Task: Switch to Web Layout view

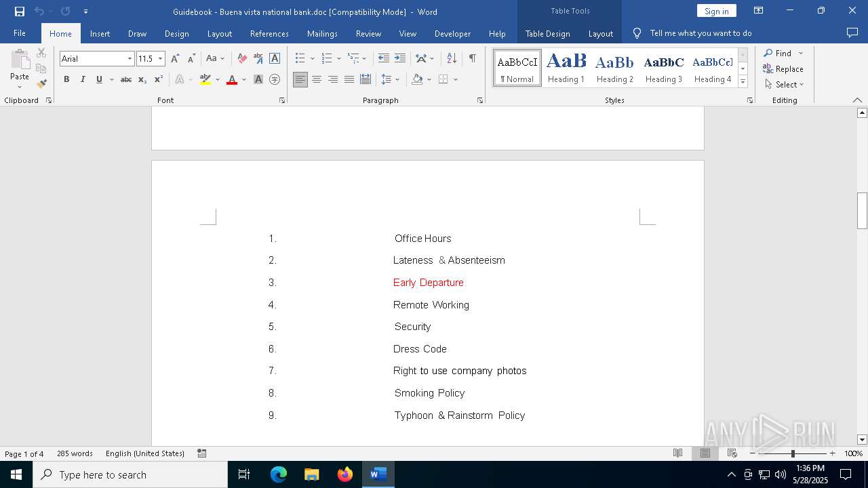Action: 732,453
